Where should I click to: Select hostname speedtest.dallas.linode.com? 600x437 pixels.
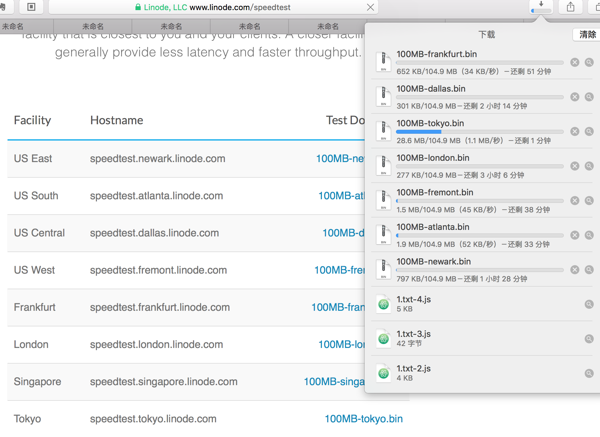pyautogui.click(x=155, y=233)
